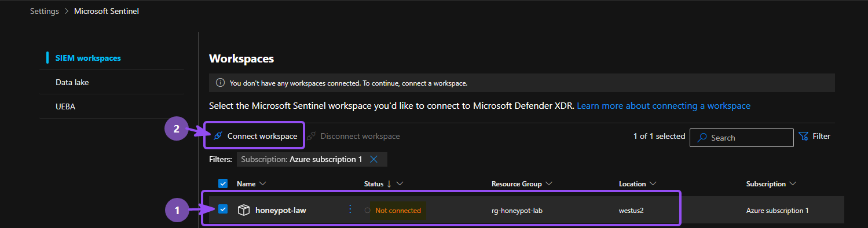Viewport: 868px width, 228px height.
Task: Open the Learn more about connecting a workspace link
Action: tap(664, 106)
